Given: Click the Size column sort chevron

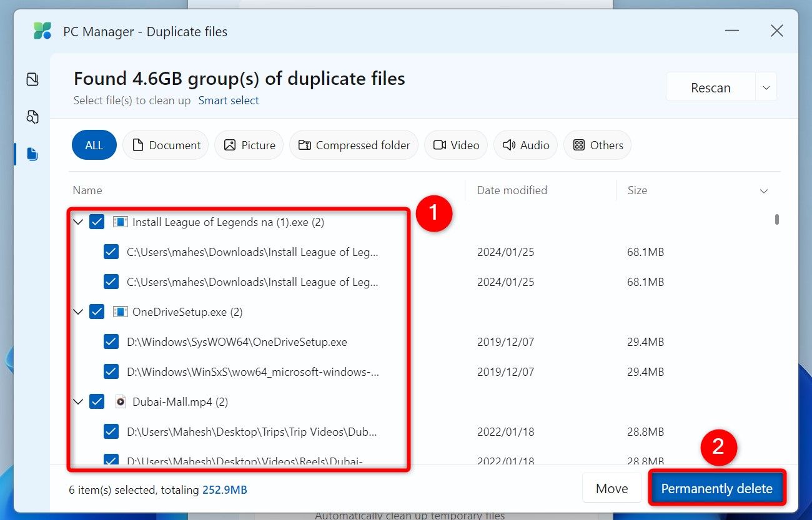Looking at the screenshot, I should pos(763,191).
